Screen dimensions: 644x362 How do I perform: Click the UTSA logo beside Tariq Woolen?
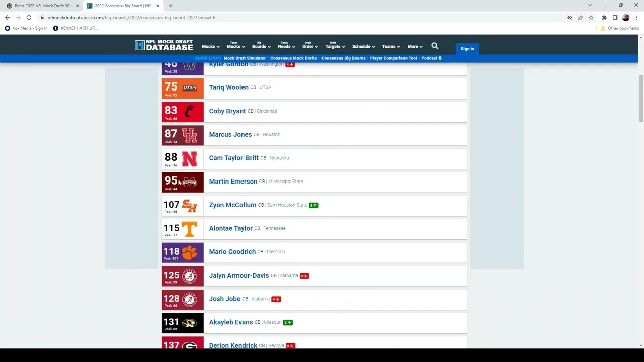tap(189, 87)
